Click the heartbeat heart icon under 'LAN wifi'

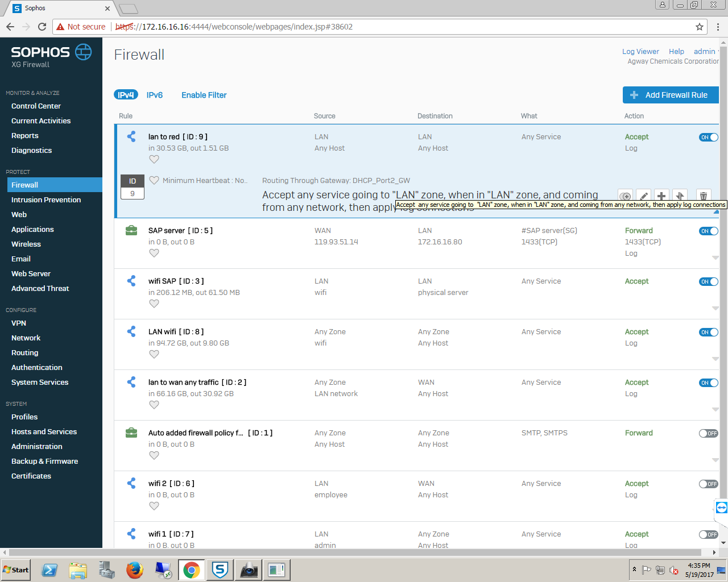(x=154, y=355)
